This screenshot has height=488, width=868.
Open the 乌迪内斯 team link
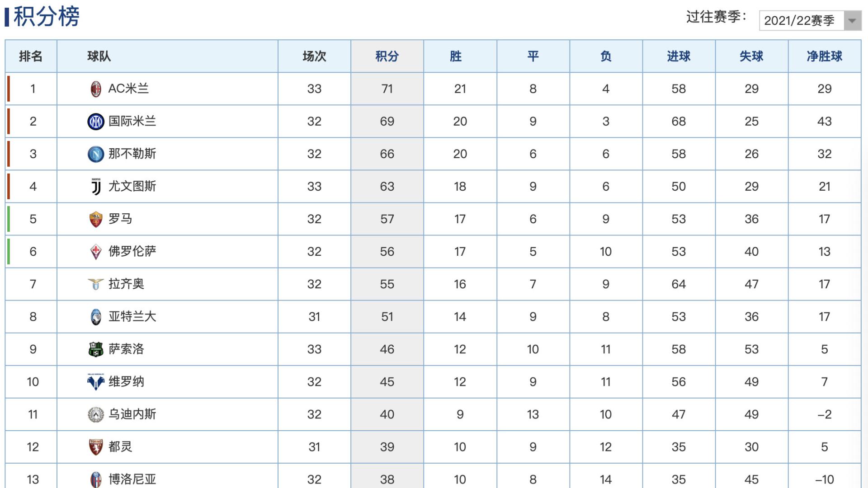coord(132,414)
